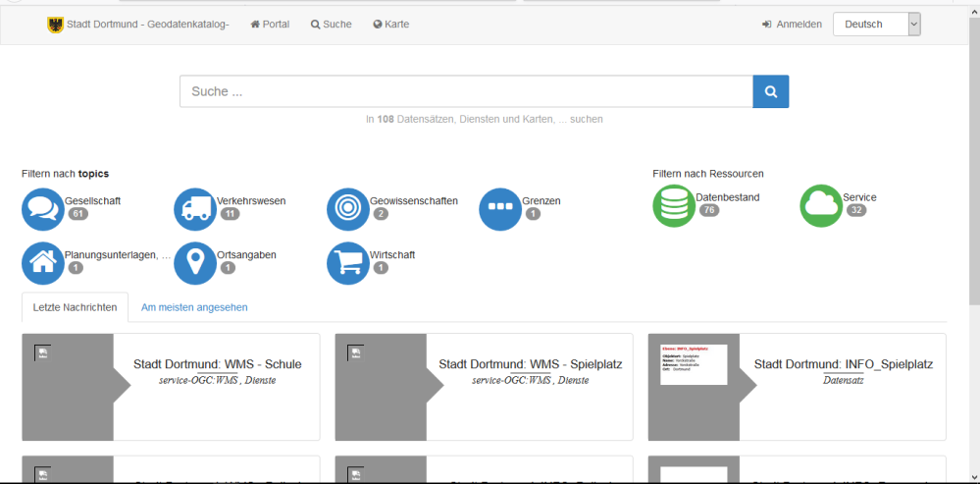The image size is (980, 484).
Task: Click the Wirtschaft label
Action: (392, 254)
